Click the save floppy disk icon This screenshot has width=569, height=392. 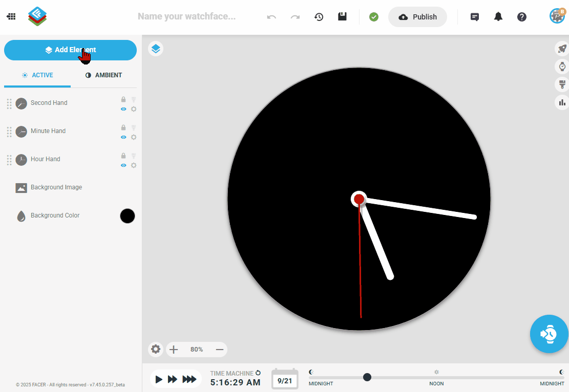pyautogui.click(x=342, y=17)
